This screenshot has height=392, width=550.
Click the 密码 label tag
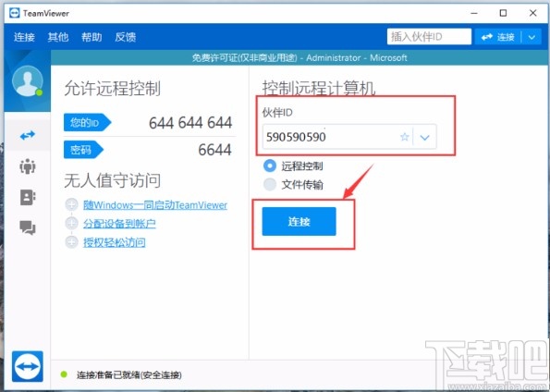click(83, 150)
